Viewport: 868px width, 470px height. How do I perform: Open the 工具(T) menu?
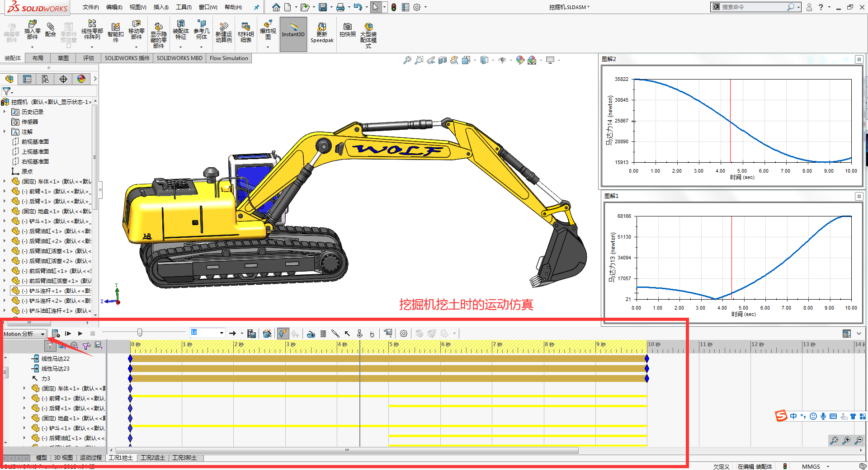pos(183,7)
